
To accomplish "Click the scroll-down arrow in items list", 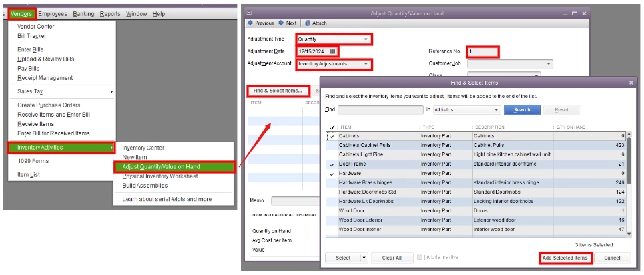I will (x=629, y=234).
